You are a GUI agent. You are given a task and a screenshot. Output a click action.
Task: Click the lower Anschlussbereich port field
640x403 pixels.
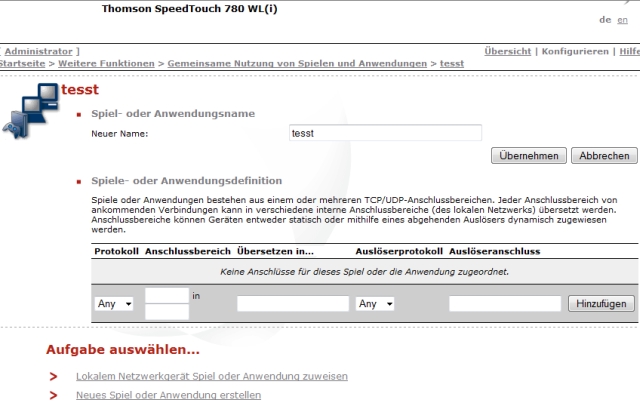click(167, 312)
